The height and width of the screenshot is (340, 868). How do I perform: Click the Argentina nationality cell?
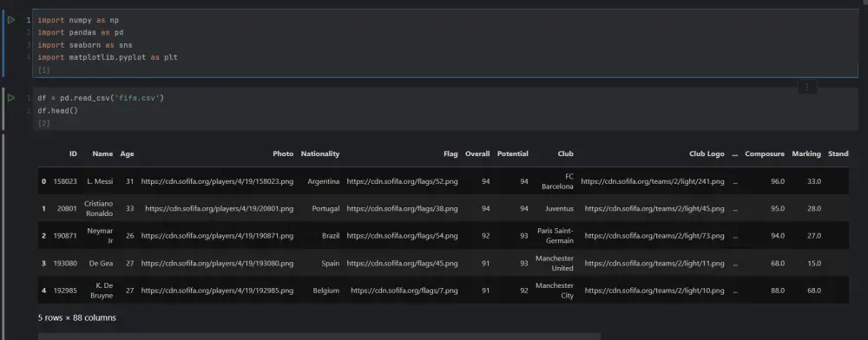(323, 181)
